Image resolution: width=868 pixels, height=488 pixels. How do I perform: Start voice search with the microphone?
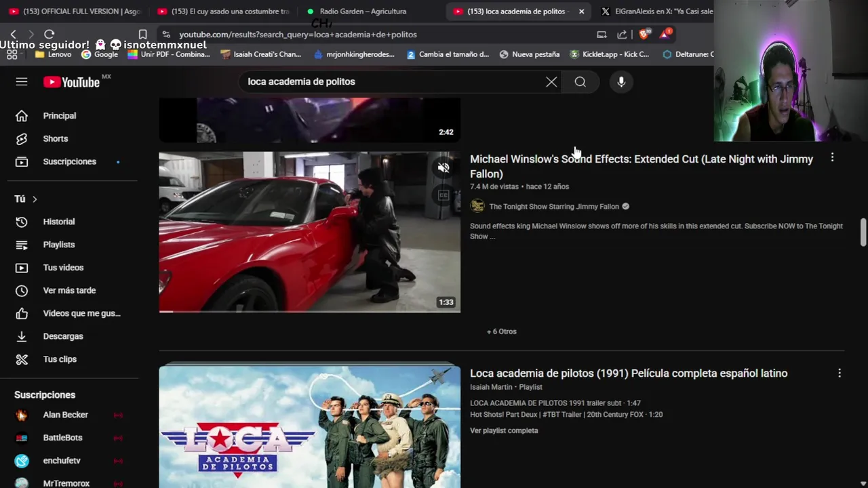click(621, 82)
